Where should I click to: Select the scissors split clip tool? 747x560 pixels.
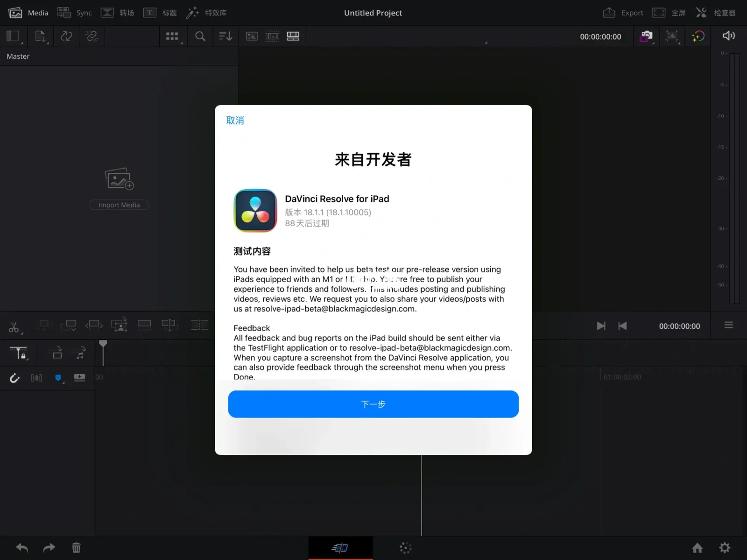coord(14,327)
